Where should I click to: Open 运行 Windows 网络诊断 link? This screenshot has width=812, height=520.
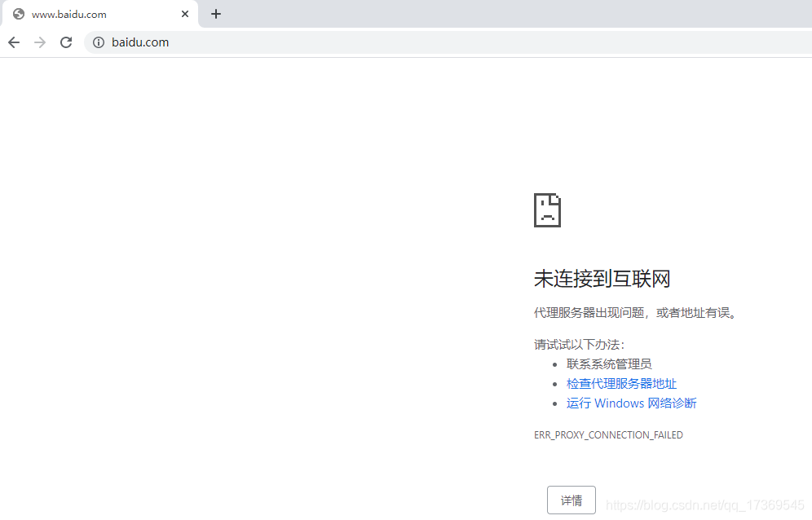[631, 403]
